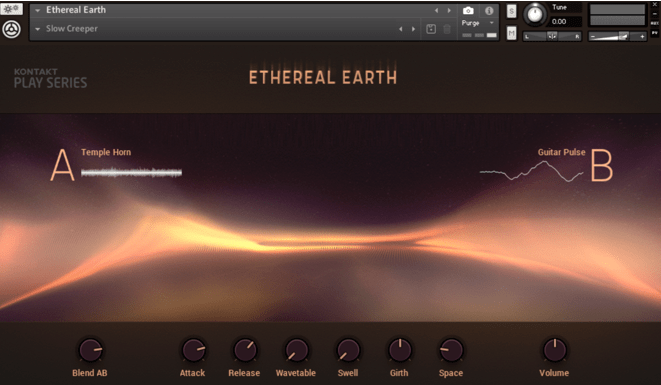
Task: Expand the Slow Creeper snapshot dropdown
Action: pos(38,29)
